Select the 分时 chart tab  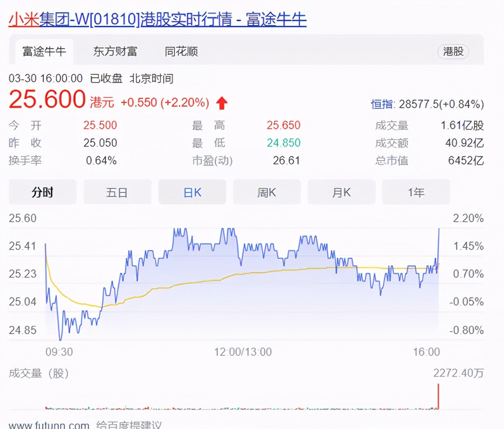pyautogui.click(x=43, y=192)
